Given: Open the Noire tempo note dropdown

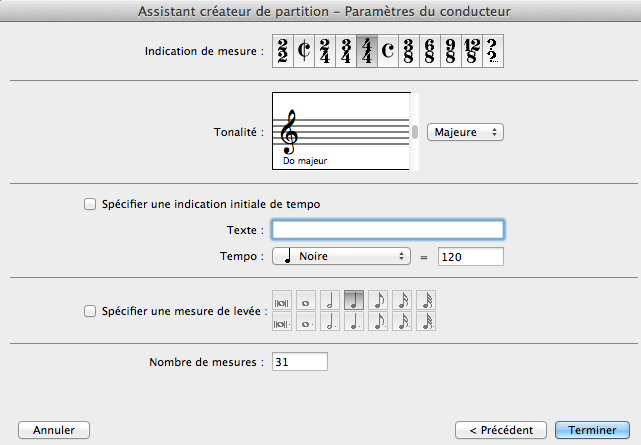Looking at the screenshot, I should (x=341, y=256).
